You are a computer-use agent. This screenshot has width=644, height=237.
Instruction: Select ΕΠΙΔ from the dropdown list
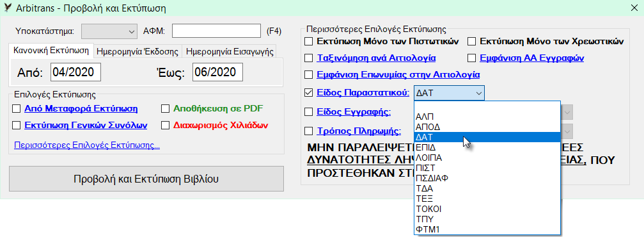click(x=487, y=147)
